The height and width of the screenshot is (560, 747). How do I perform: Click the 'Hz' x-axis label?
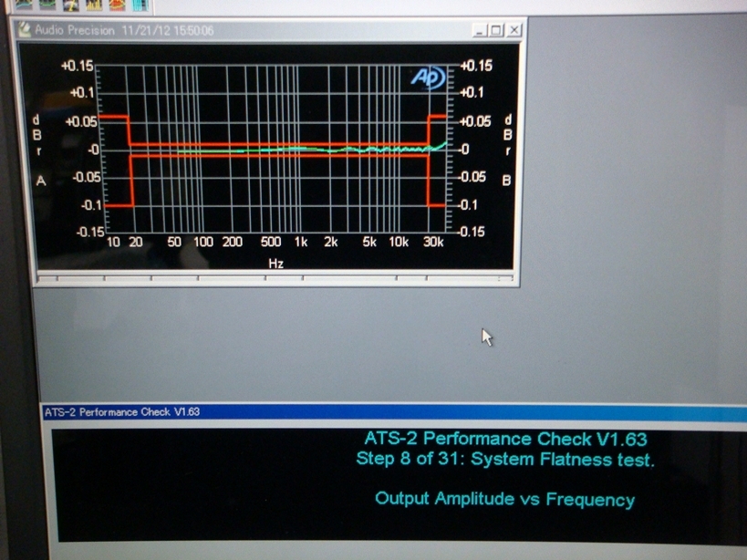(x=275, y=264)
